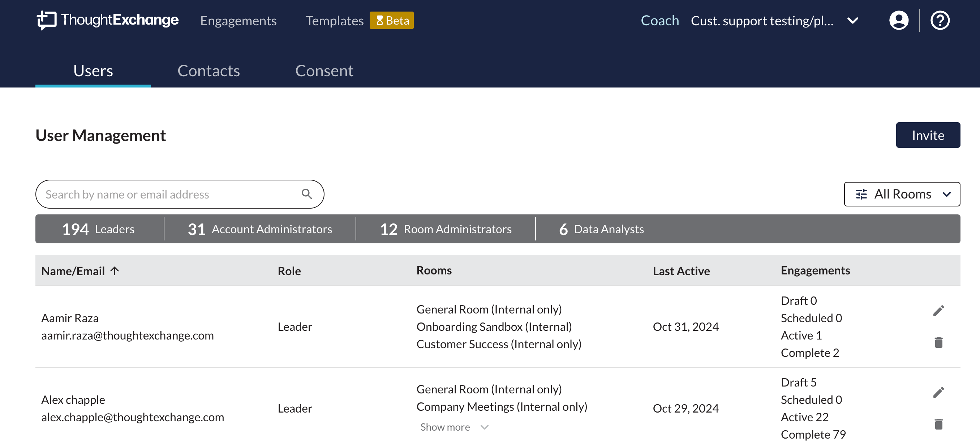Filter by 12 Room Administrators
Viewport: 980px width, 444px height.
point(446,229)
